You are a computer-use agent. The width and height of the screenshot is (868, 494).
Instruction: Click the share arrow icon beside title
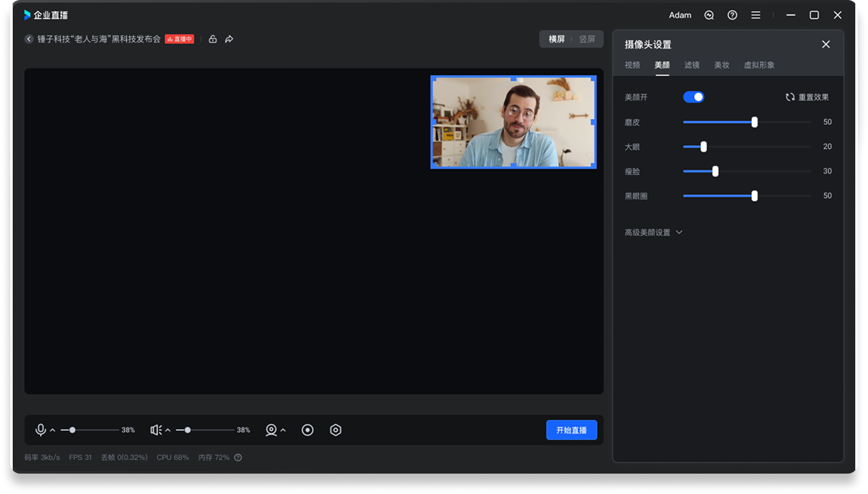(229, 39)
